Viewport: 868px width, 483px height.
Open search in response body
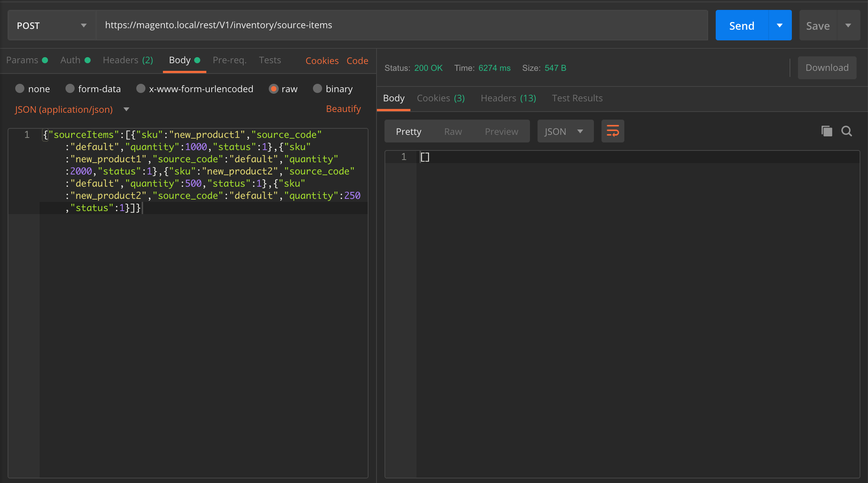[847, 131]
